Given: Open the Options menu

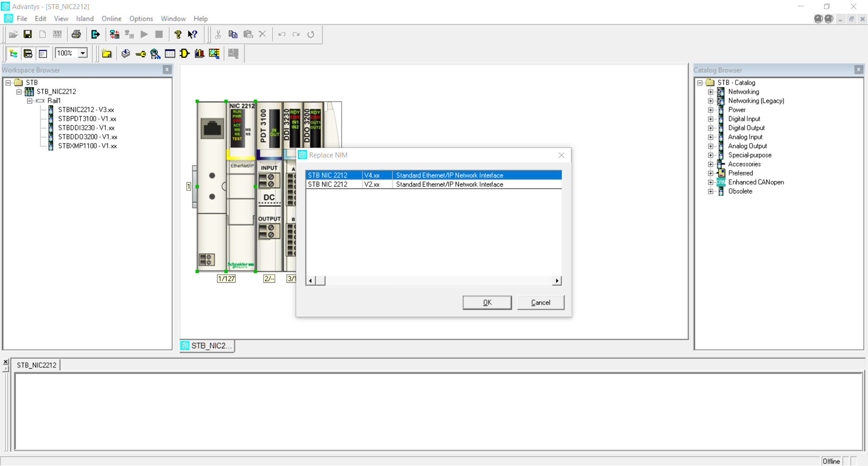Looking at the screenshot, I should (x=141, y=19).
